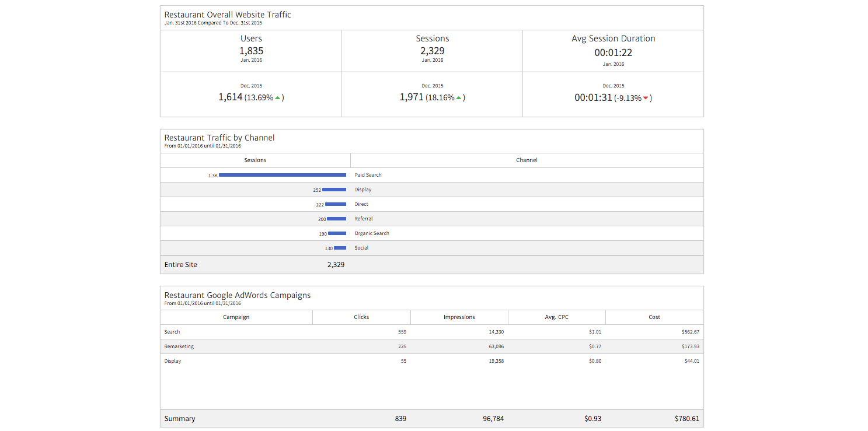Click the Restaurant Overall Website Traffic title
Viewport: 868px width, 431px height.
(228, 15)
